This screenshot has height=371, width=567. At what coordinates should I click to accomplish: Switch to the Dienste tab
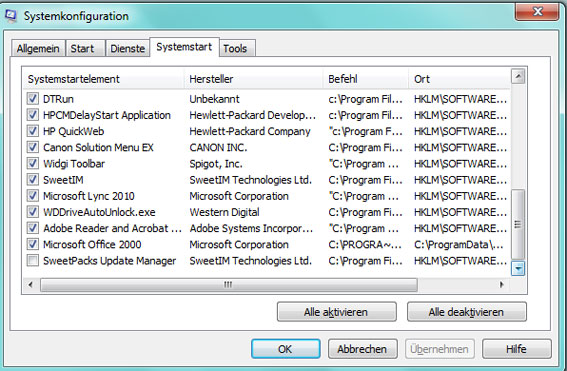click(127, 48)
